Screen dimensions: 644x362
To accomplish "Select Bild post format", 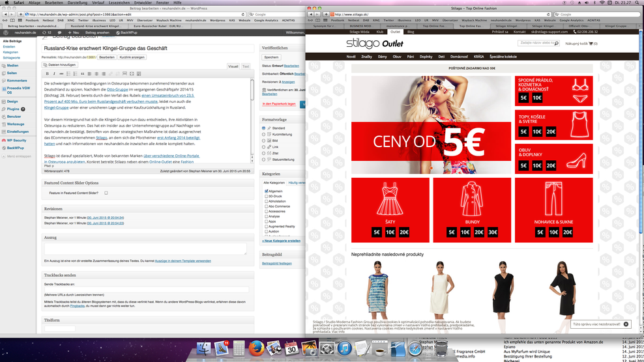I will pyautogui.click(x=264, y=141).
